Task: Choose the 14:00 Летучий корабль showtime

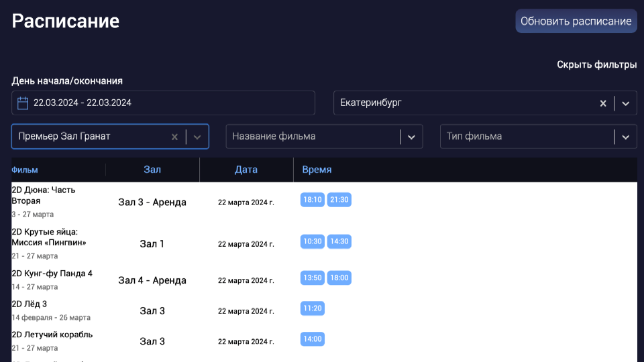Action: [x=313, y=339]
